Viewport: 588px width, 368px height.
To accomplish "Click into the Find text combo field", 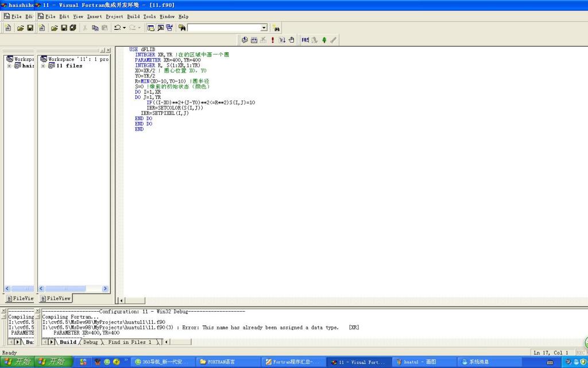I will pos(224,28).
